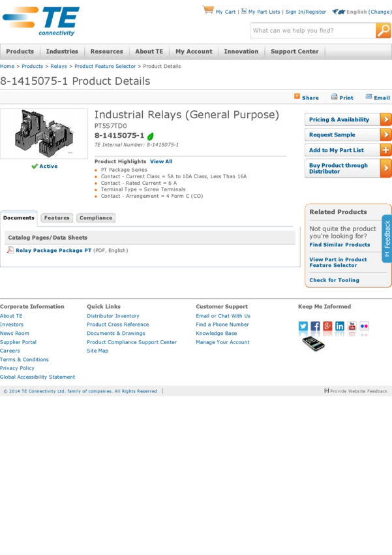Open the My Account menu
392x555 pixels.
tap(194, 52)
